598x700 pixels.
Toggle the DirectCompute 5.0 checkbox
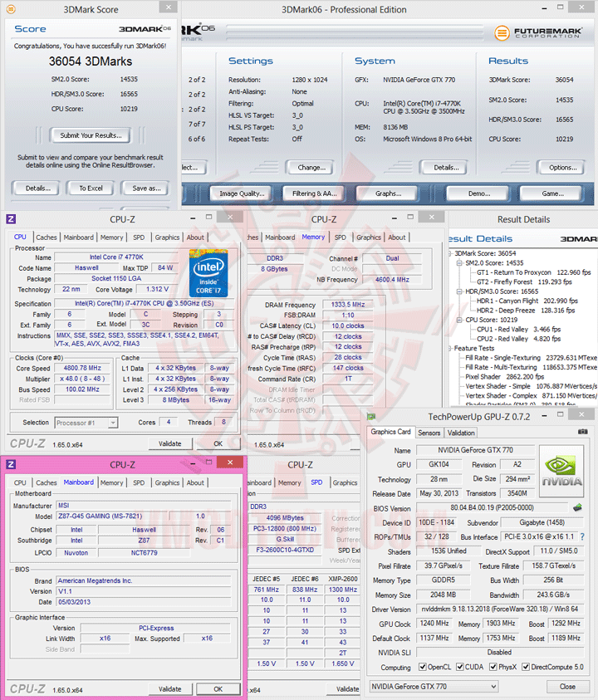point(526,667)
